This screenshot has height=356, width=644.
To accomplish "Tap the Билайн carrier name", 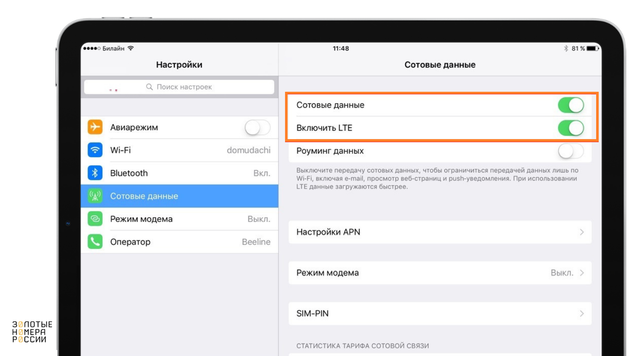I will click(x=113, y=48).
